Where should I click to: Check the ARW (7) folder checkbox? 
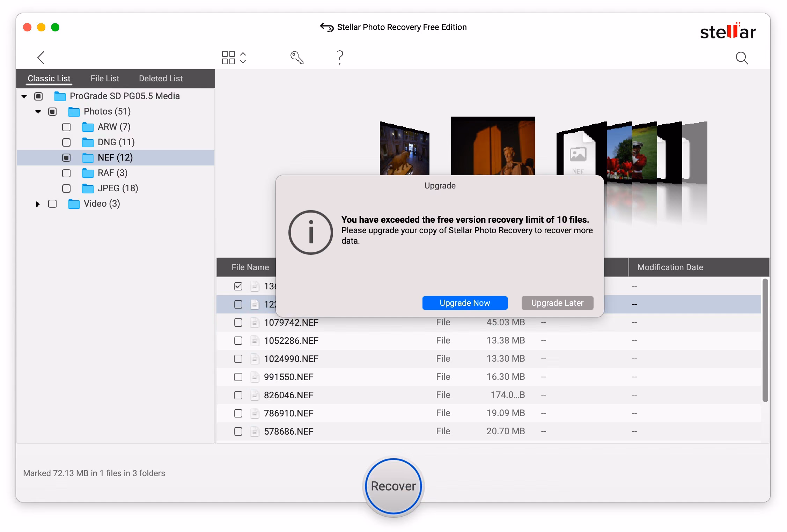(66, 127)
